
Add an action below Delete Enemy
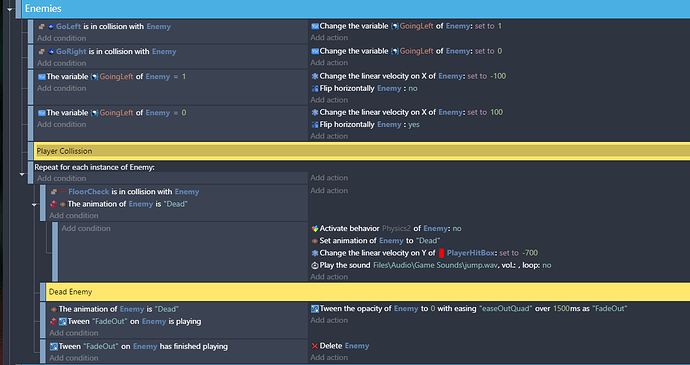pos(329,358)
